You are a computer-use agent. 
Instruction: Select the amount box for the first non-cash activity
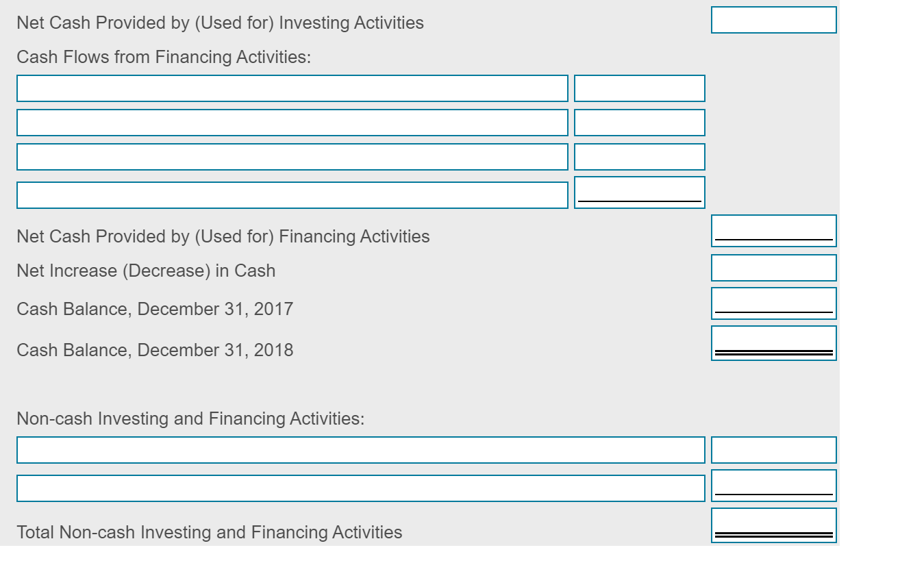[x=774, y=451]
